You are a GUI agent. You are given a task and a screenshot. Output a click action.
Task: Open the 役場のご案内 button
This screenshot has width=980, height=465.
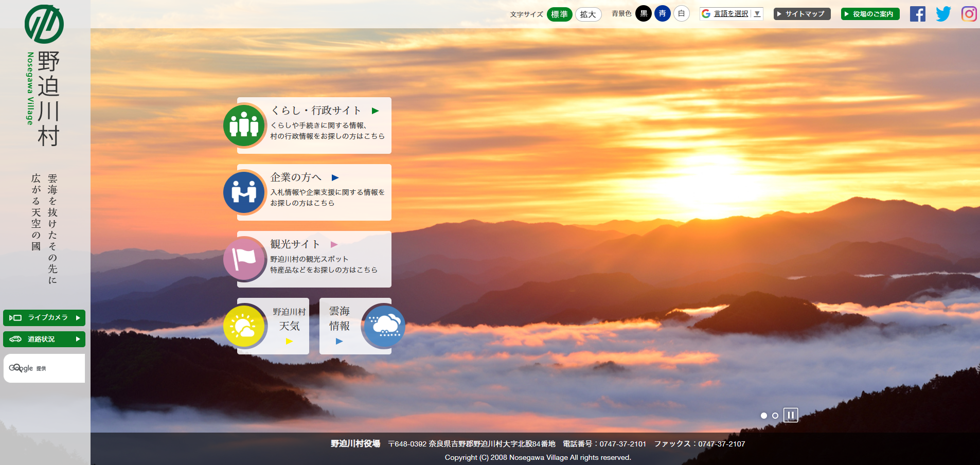click(x=870, y=14)
